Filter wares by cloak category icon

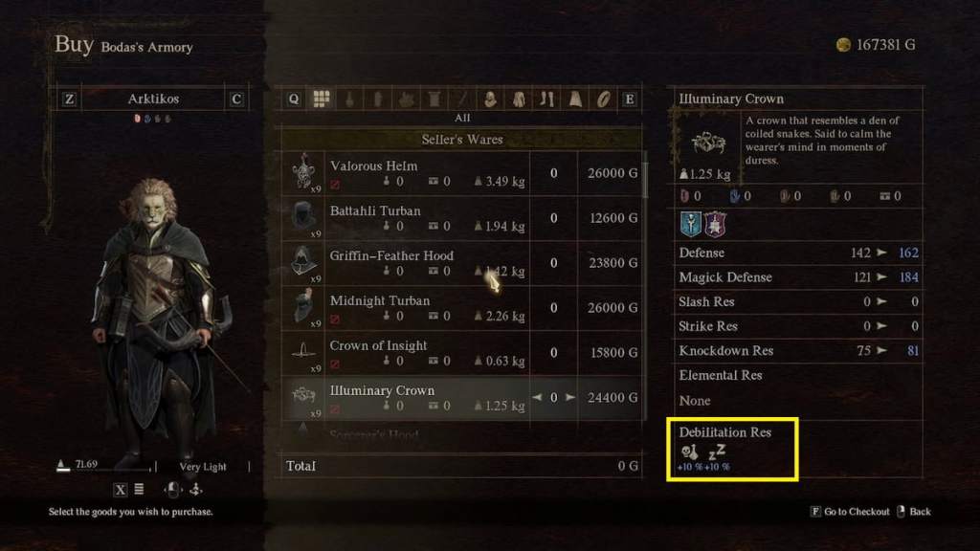pos(575,99)
